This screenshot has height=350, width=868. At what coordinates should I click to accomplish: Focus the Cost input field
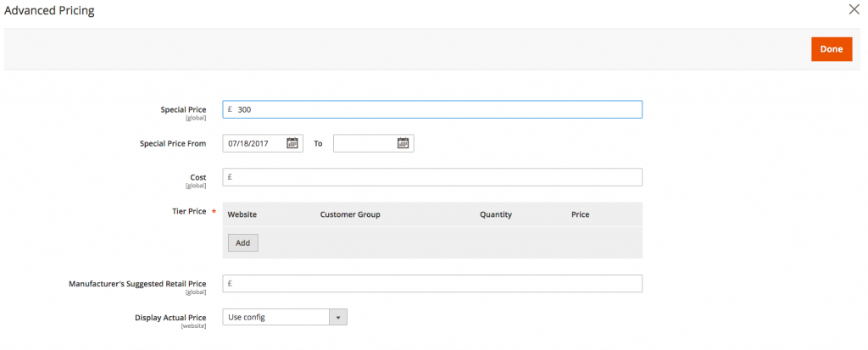click(432, 177)
